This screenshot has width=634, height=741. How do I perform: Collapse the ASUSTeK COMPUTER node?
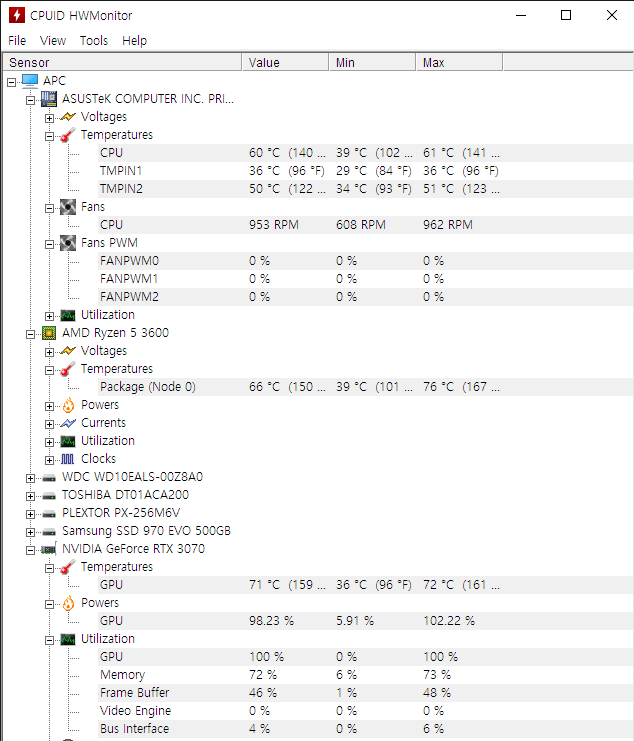tap(30, 100)
